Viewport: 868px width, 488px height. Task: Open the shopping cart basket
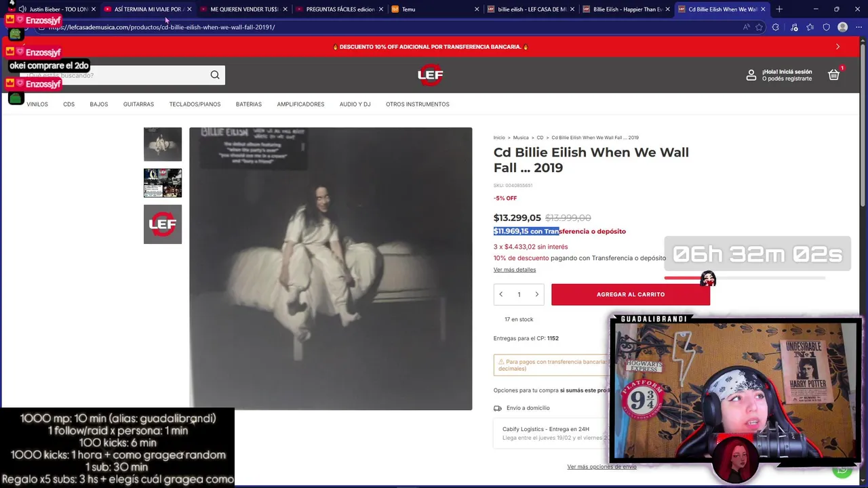coord(834,75)
